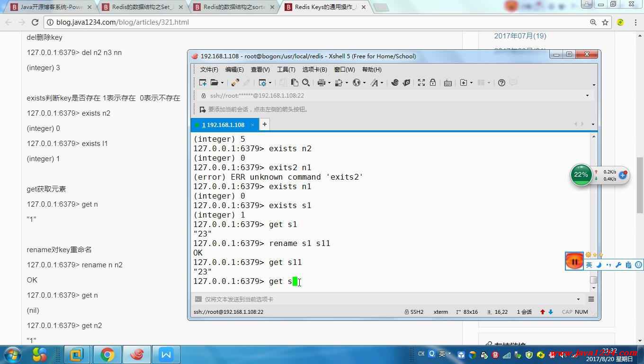Click the green 22% memory accelerator ball

581,175
